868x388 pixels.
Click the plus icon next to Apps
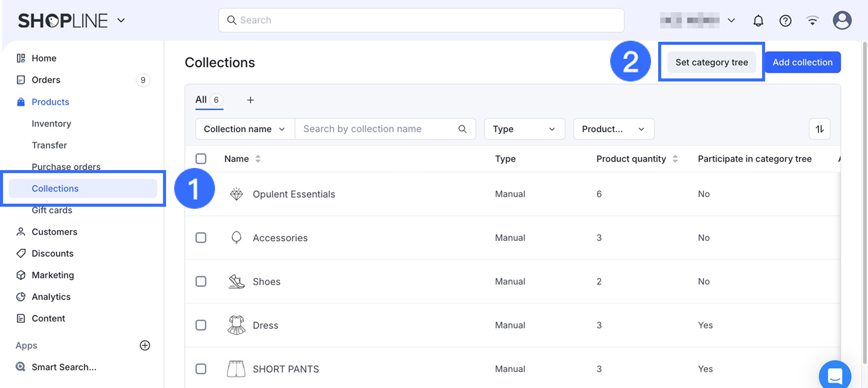(145, 345)
